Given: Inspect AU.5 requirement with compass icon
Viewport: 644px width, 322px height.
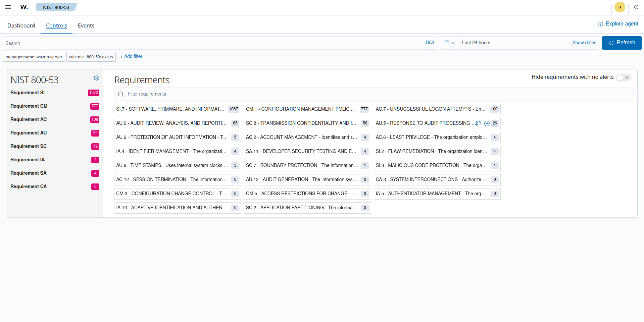Looking at the screenshot, I should coord(487,123).
